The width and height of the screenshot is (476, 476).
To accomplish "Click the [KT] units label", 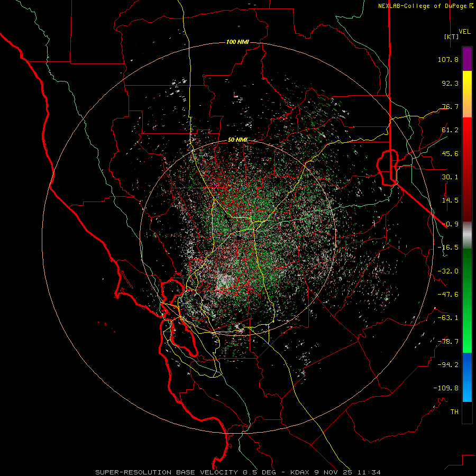I will point(451,36).
